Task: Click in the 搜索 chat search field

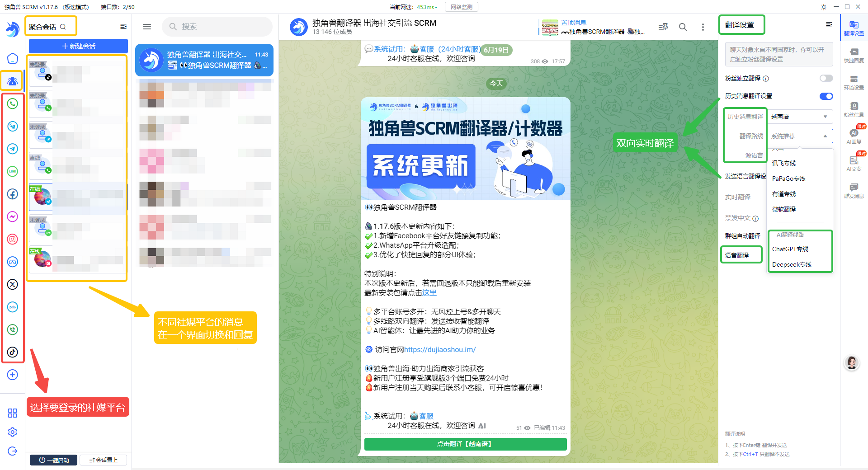Action: click(x=217, y=27)
